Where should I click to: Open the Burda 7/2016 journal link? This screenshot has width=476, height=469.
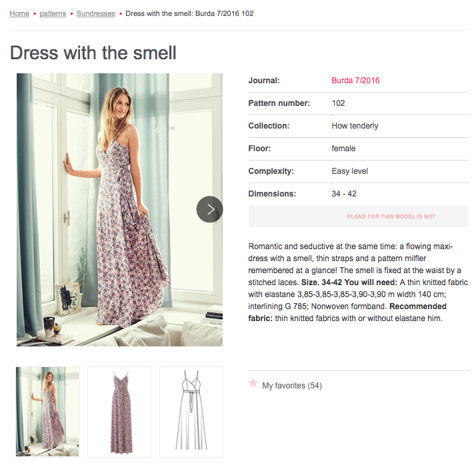pyautogui.click(x=355, y=81)
